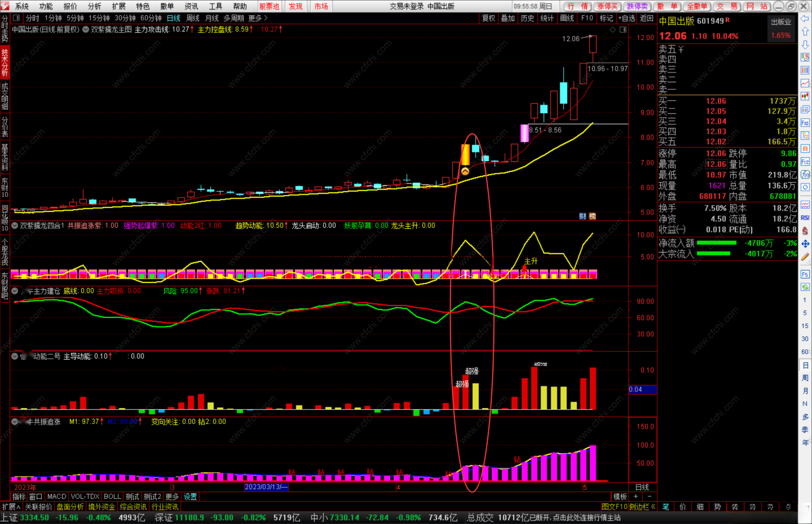
Task: Click the red dollar sign icon
Action: point(805,230)
